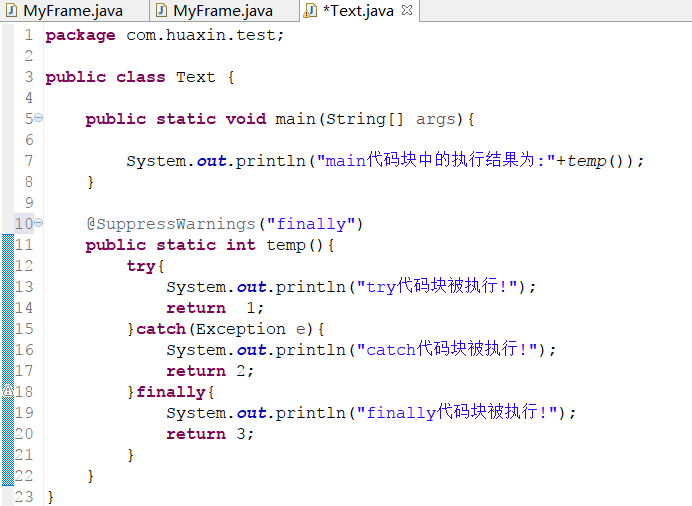Click 'finally' keyword on line 18

click(x=171, y=392)
